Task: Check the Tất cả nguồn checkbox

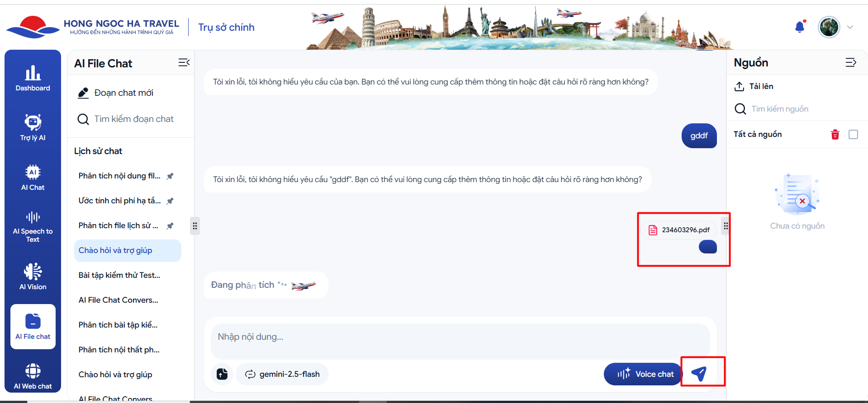Action: coord(853,135)
